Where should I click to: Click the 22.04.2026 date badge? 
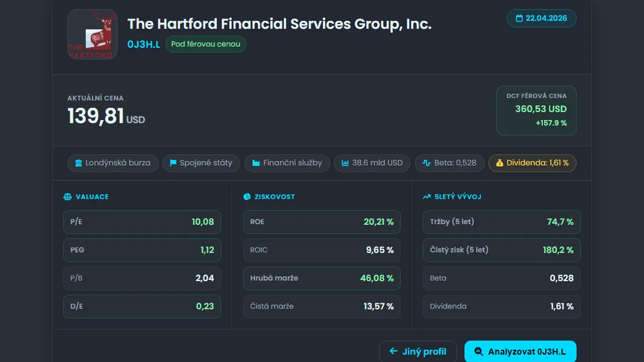pos(541,18)
